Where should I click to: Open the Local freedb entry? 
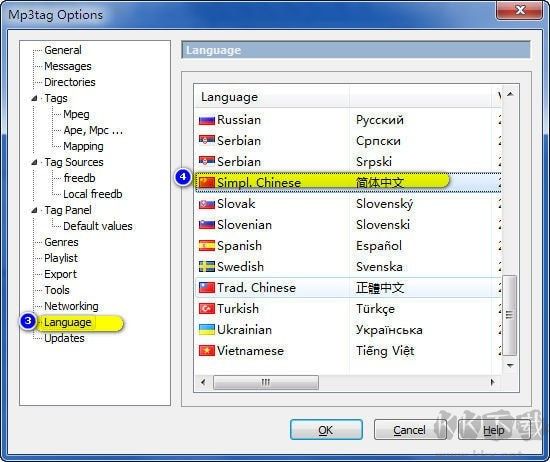(93, 194)
